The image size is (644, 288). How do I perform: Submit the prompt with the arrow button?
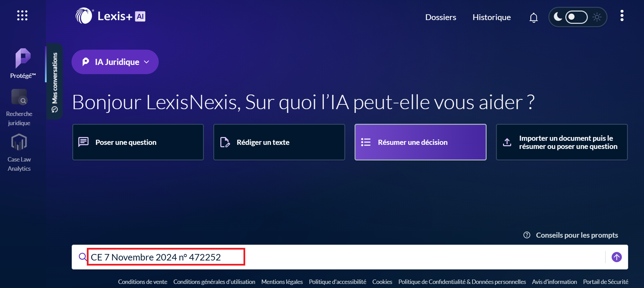616,257
